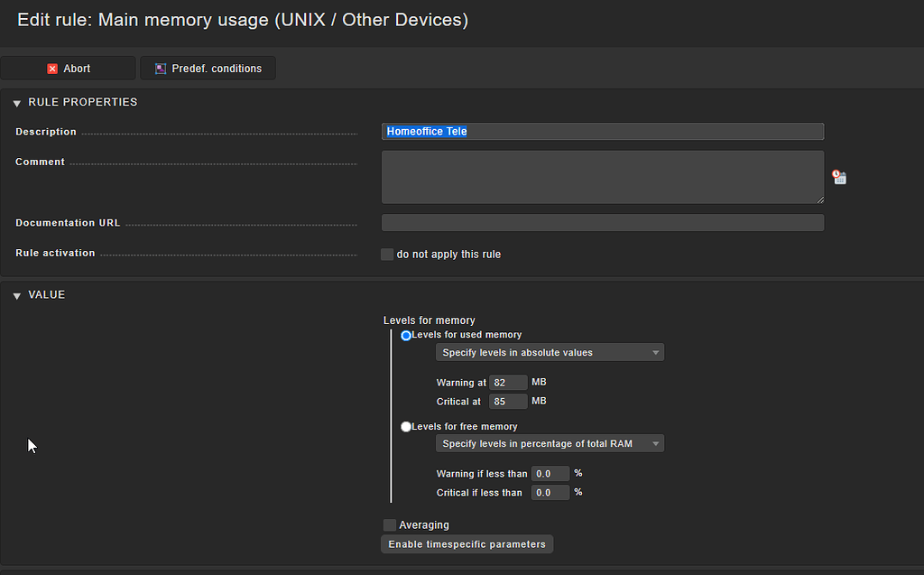
Task: Select 'Levels for used memory' radio button
Action: point(406,336)
